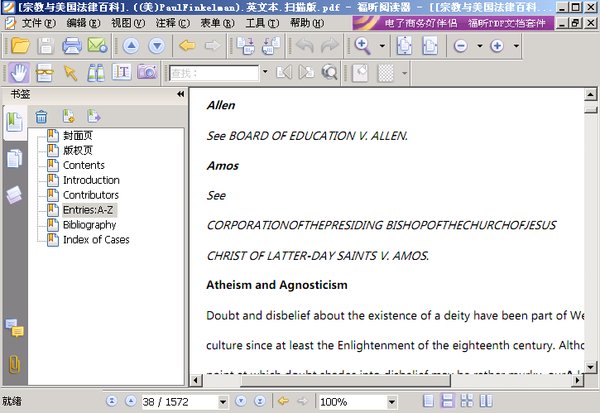Go to next page with down arrow

click(x=157, y=46)
